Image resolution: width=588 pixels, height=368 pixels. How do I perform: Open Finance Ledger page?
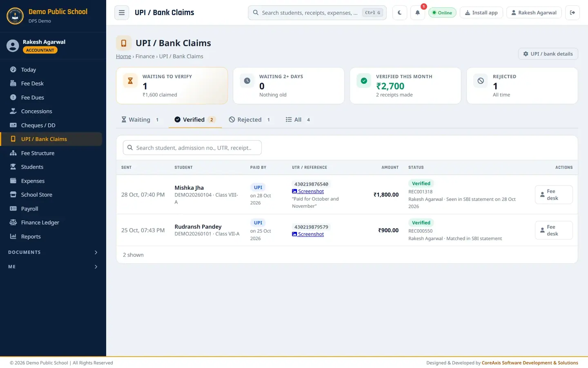coord(51,222)
